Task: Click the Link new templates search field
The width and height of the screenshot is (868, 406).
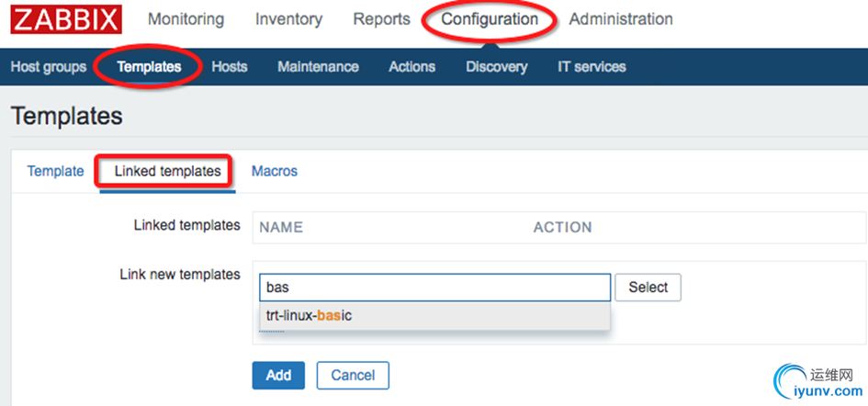Action: 434,288
